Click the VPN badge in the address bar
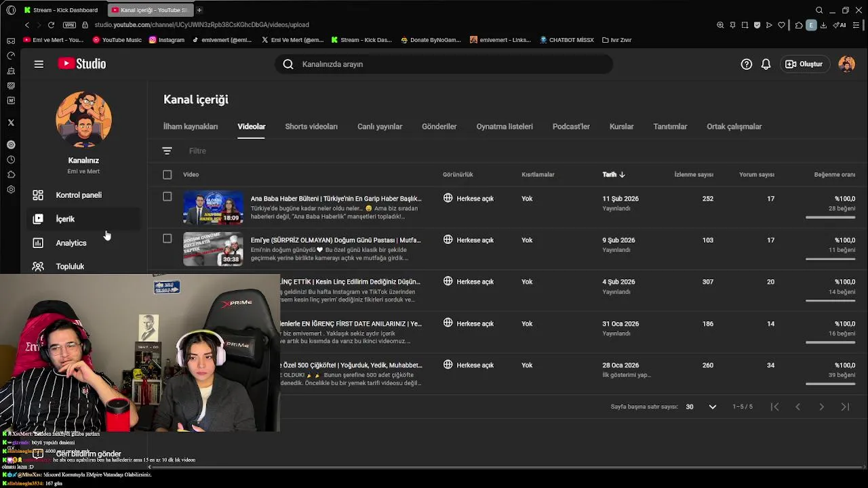Viewport: 868px width, 488px height. (x=69, y=25)
